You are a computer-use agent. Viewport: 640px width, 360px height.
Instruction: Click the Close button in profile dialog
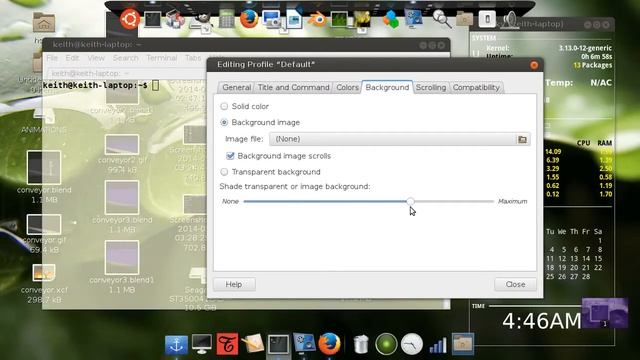pos(515,284)
